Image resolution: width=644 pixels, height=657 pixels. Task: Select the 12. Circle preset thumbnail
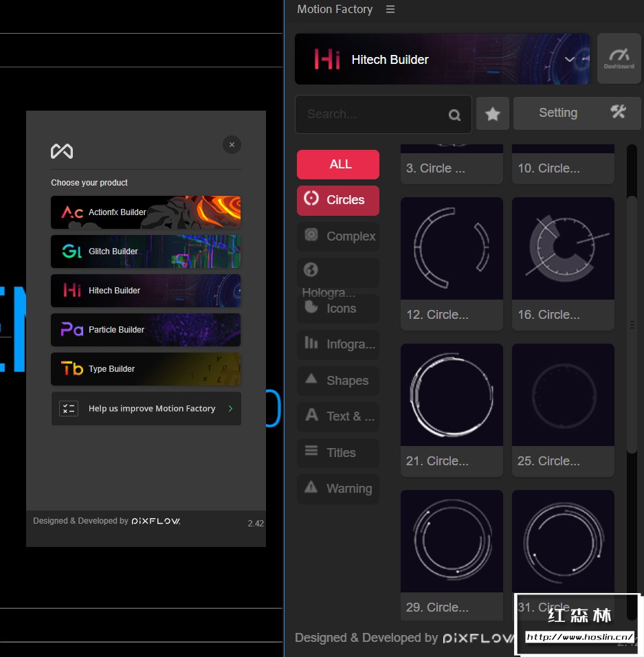pos(452,249)
